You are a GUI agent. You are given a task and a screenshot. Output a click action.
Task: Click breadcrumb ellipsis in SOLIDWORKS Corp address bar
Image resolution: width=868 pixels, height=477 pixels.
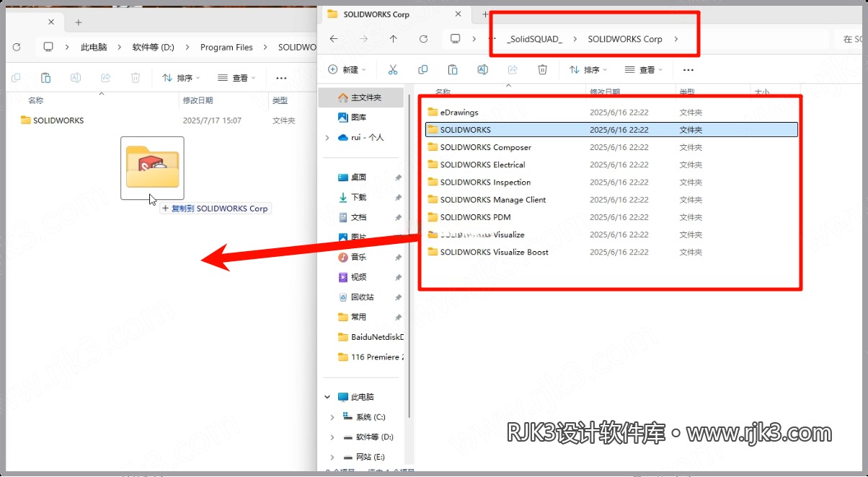[x=492, y=39]
